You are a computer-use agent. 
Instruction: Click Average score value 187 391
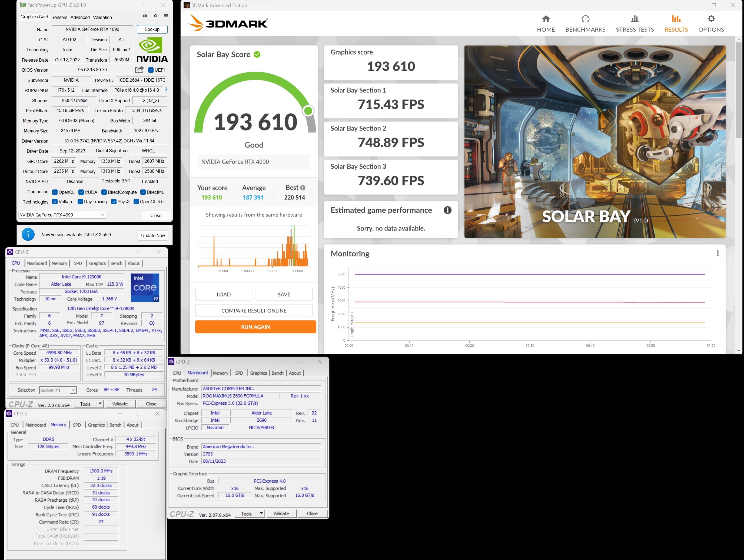click(253, 197)
